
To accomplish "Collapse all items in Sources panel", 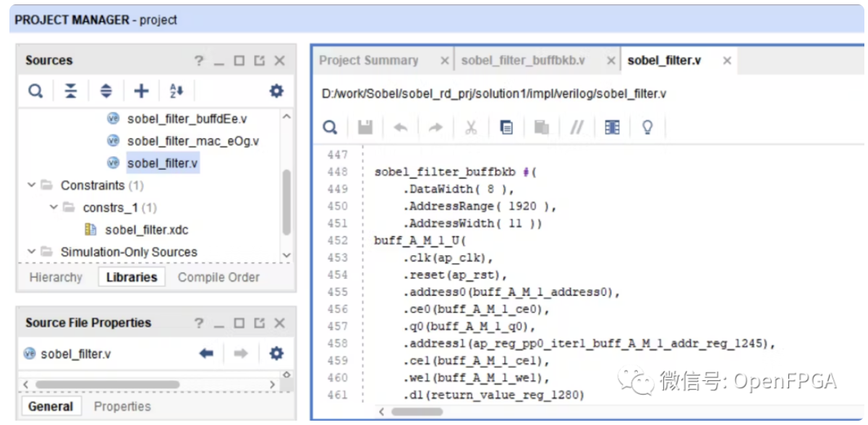I will coord(70,91).
